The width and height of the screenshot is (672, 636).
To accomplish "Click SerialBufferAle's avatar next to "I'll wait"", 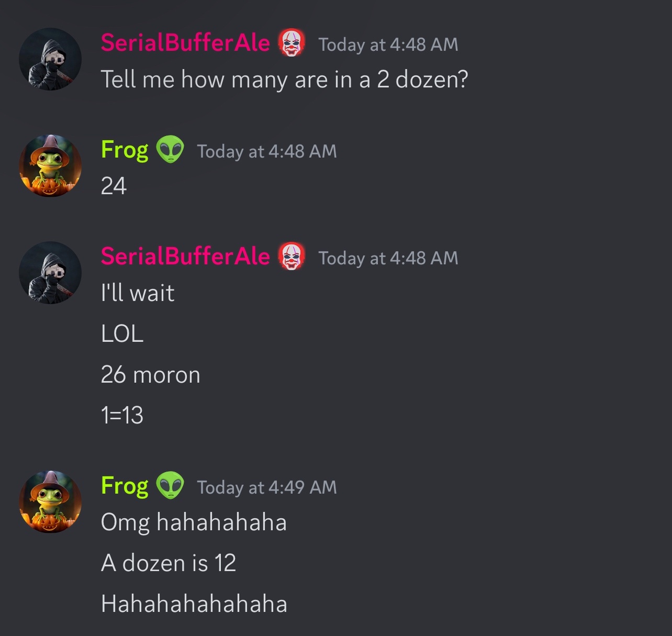I will [x=50, y=273].
